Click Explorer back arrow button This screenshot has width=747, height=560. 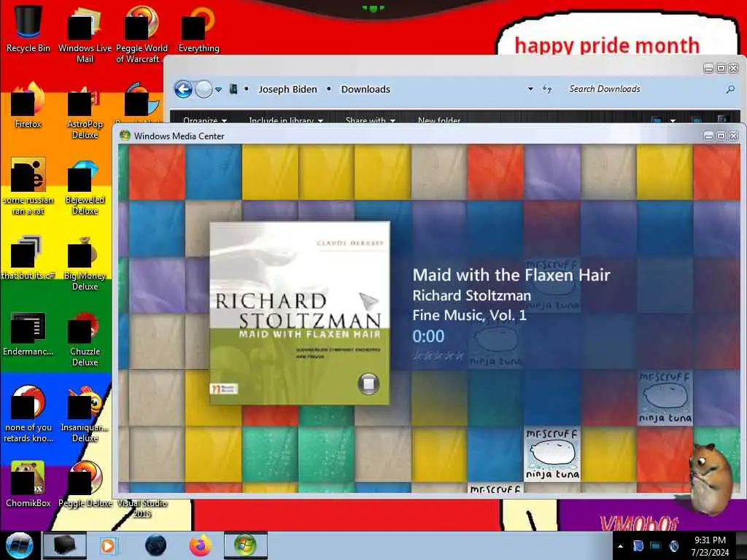point(183,89)
